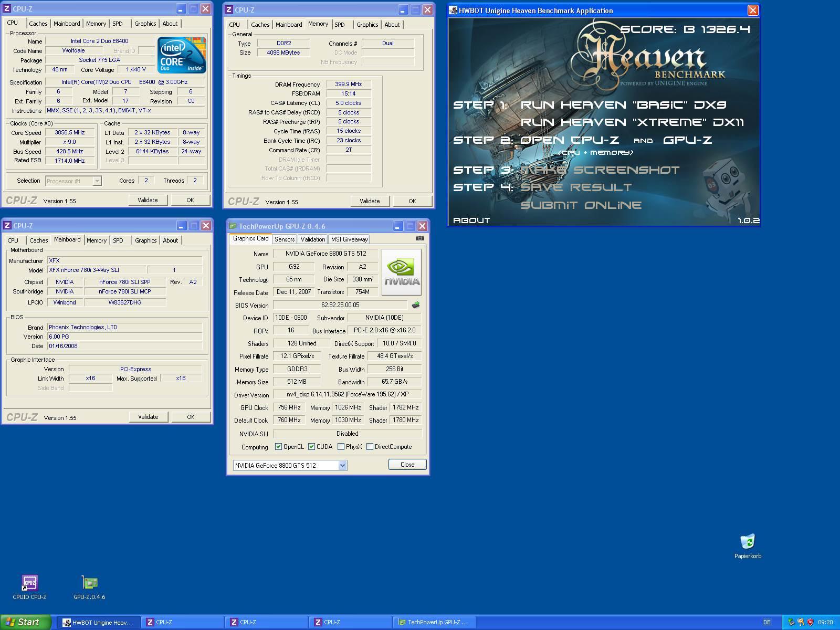Open the Windows Start menu

coord(25,622)
